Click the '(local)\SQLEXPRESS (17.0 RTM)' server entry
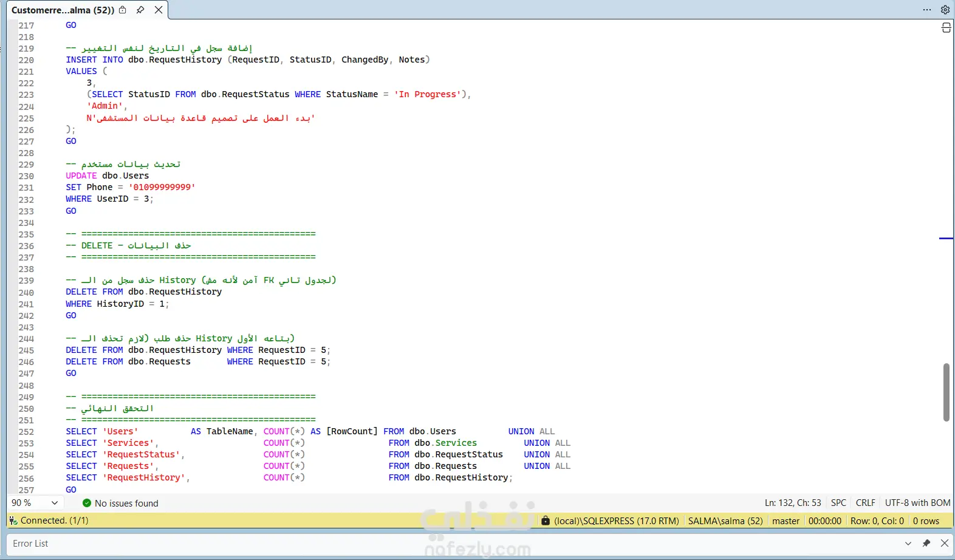 click(617, 521)
